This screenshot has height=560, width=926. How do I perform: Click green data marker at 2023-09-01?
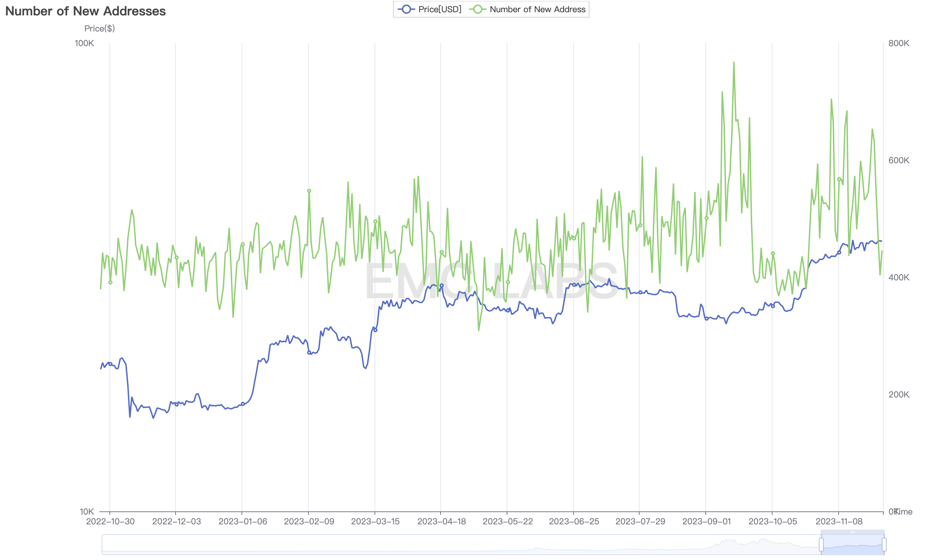click(706, 218)
